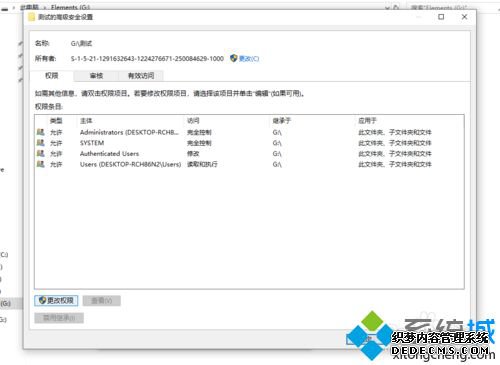Open the 更改(C) owner change link

[249, 59]
